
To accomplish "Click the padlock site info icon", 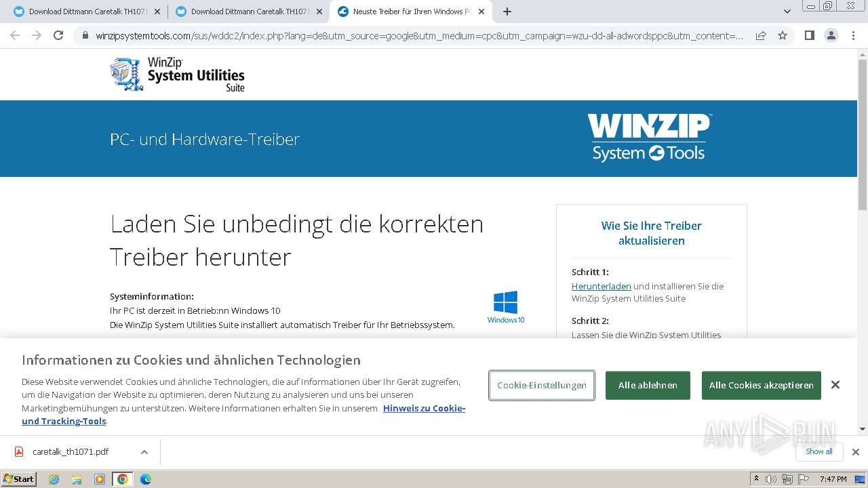I will click(85, 36).
